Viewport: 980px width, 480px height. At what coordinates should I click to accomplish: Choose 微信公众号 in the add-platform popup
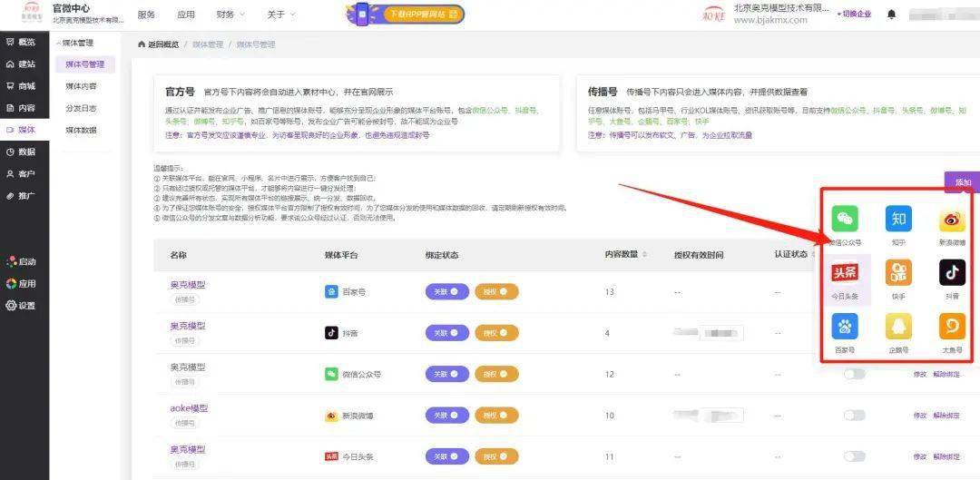pyautogui.click(x=845, y=226)
